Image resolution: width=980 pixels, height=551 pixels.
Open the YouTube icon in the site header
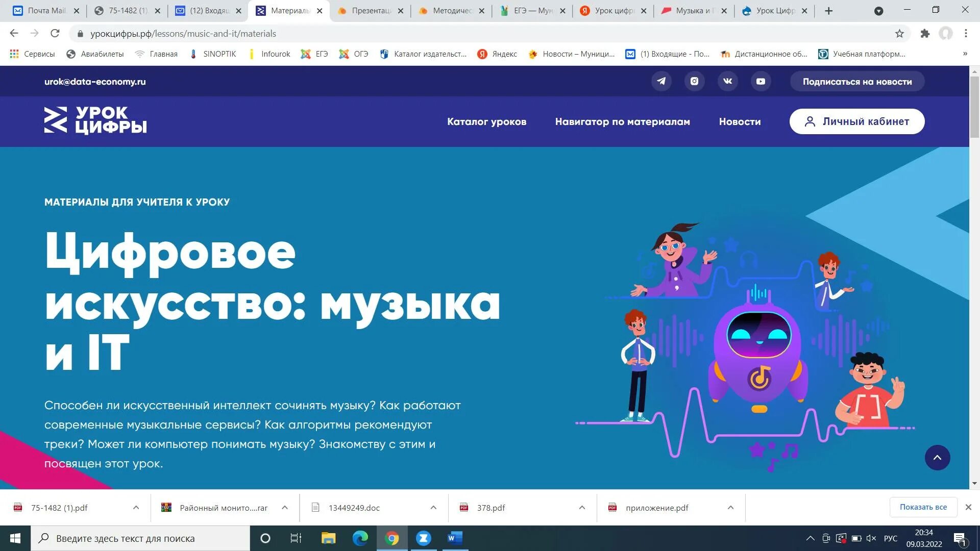tap(761, 81)
